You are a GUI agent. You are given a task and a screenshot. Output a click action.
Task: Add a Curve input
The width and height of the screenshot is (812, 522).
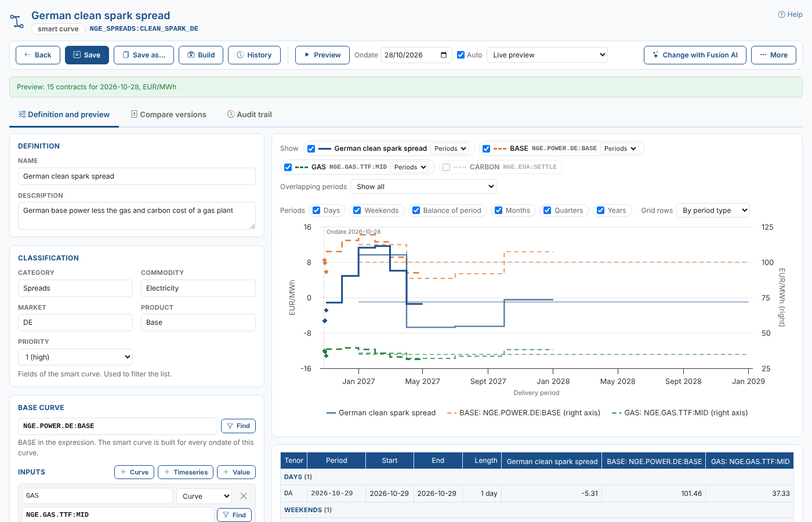[135, 472]
